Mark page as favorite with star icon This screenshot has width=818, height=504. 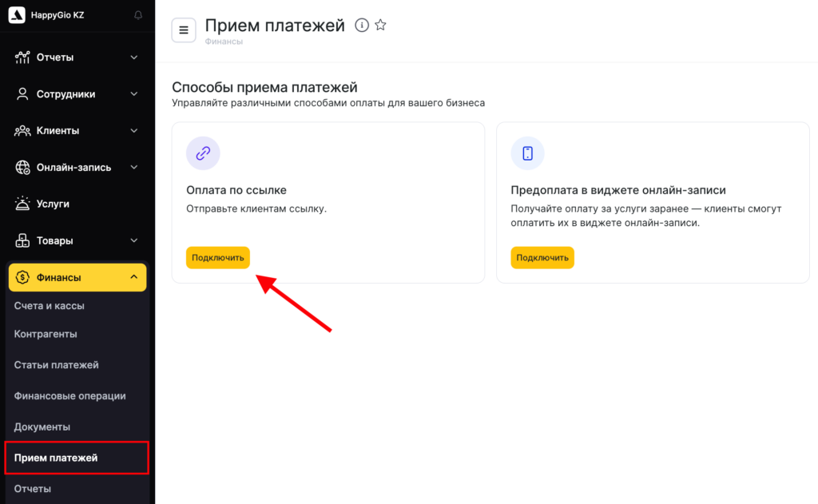380,26
